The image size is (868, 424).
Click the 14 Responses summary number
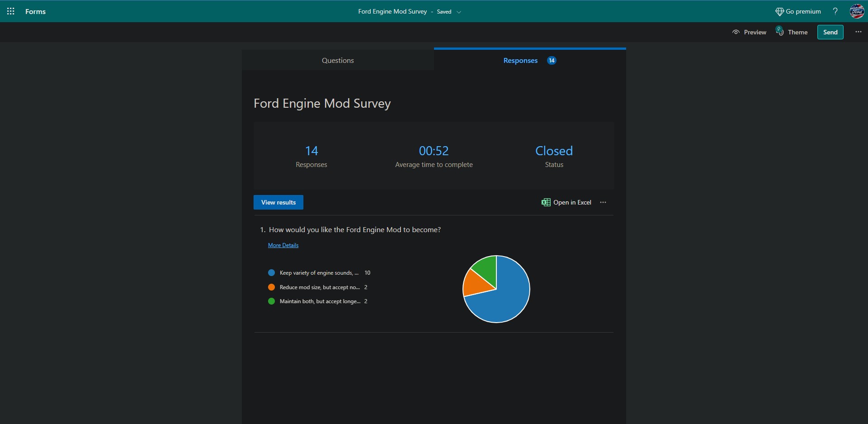click(311, 151)
